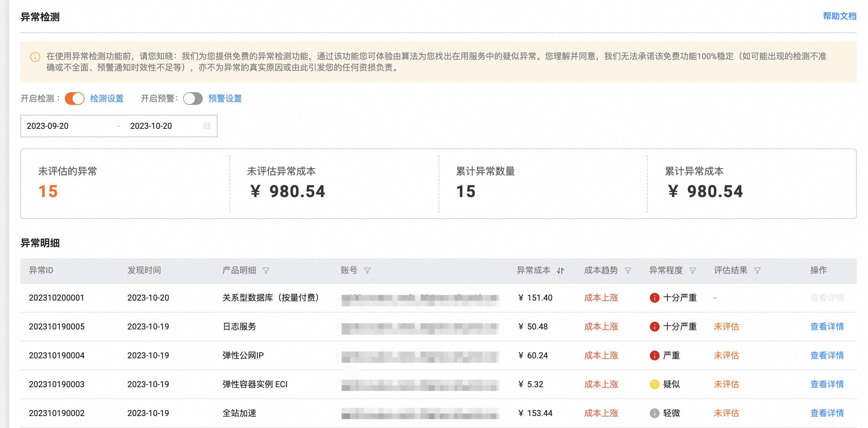Open the 异常程度 column filter dropdown
The image size is (868, 428).
pos(692,270)
